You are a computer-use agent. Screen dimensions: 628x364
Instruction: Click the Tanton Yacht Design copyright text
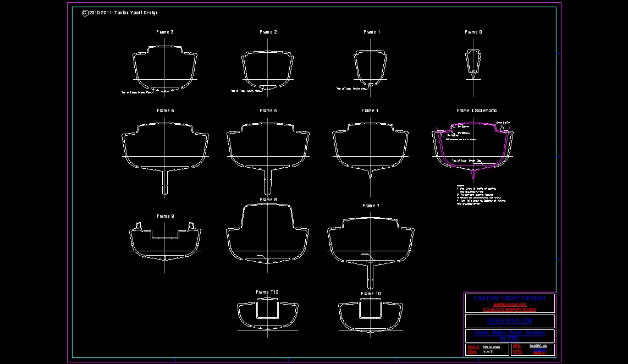pos(119,13)
